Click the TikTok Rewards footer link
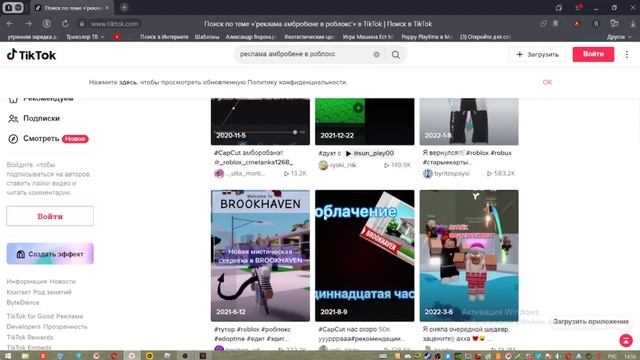The image size is (640, 360). [30, 338]
